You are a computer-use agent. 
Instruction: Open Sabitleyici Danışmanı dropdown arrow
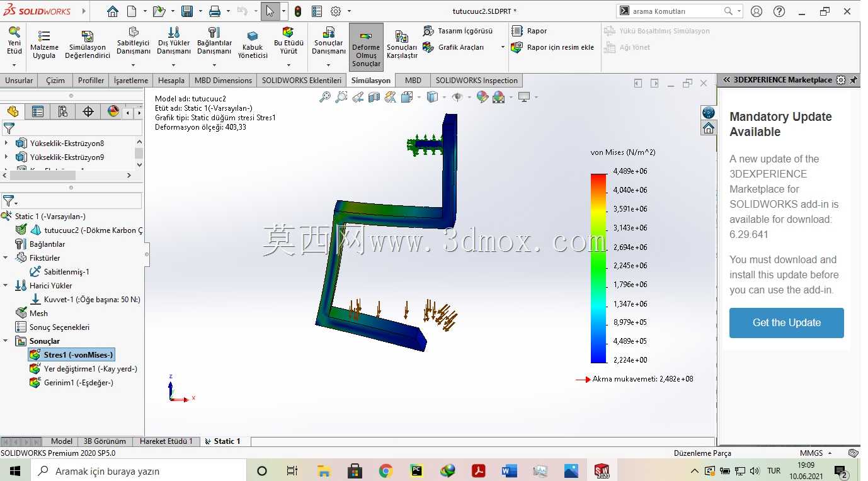click(x=134, y=64)
